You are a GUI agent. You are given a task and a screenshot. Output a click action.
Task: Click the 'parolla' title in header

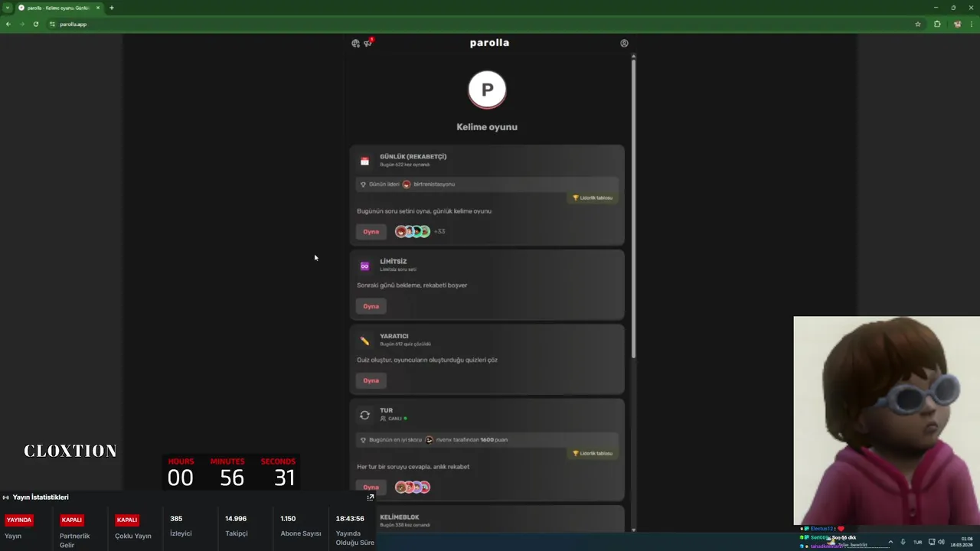click(489, 43)
